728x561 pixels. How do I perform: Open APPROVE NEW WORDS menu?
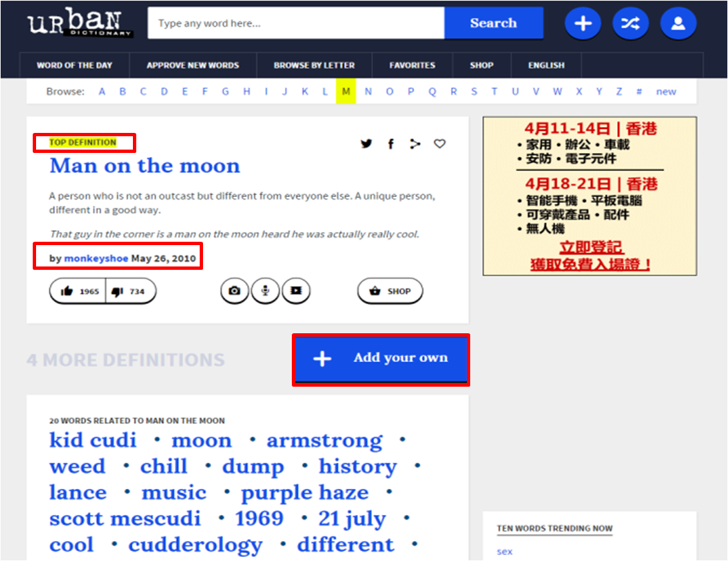click(192, 65)
